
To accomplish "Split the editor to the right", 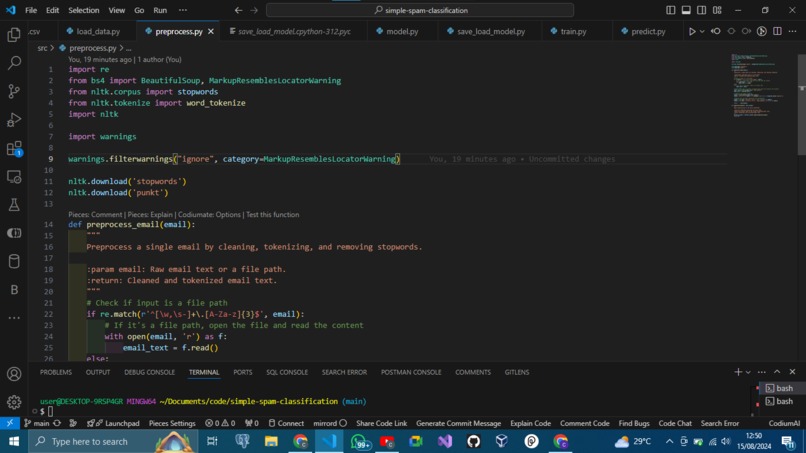I will [x=777, y=31].
